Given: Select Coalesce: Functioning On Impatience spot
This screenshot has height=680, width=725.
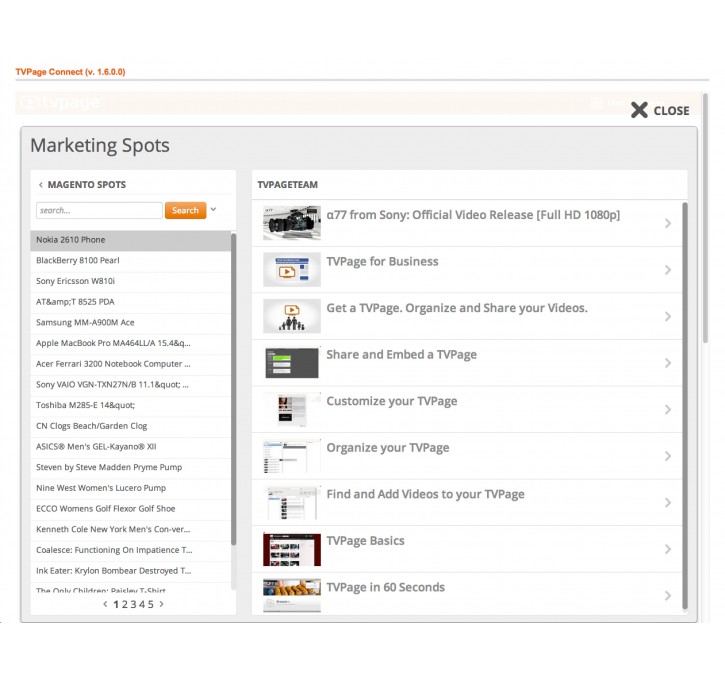Looking at the screenshot, I should click(130, 550).
